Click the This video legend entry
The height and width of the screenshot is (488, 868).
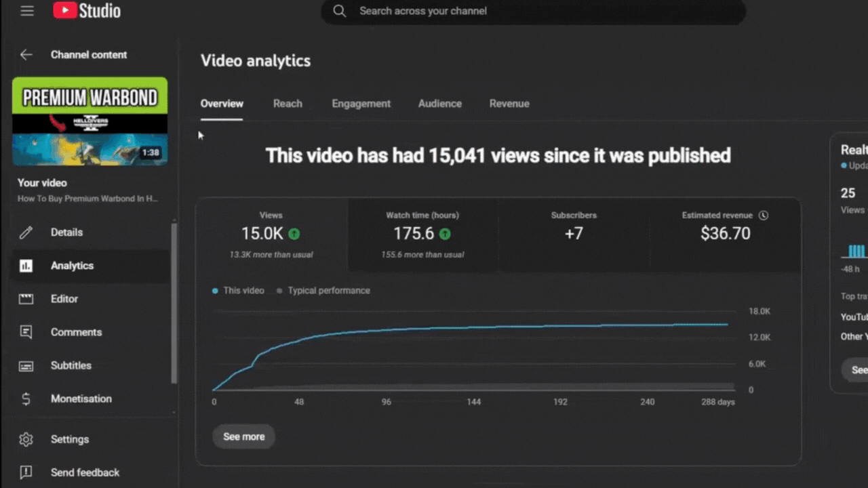pos(238,291)
